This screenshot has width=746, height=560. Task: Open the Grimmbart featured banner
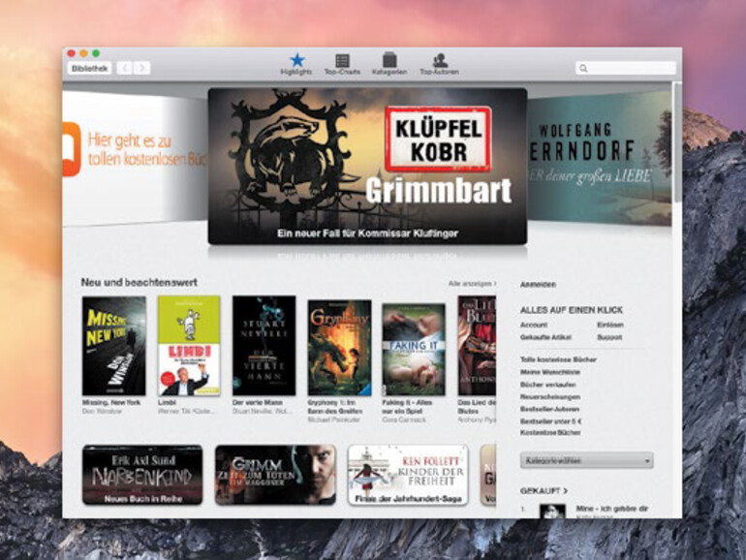click(367, 166)
